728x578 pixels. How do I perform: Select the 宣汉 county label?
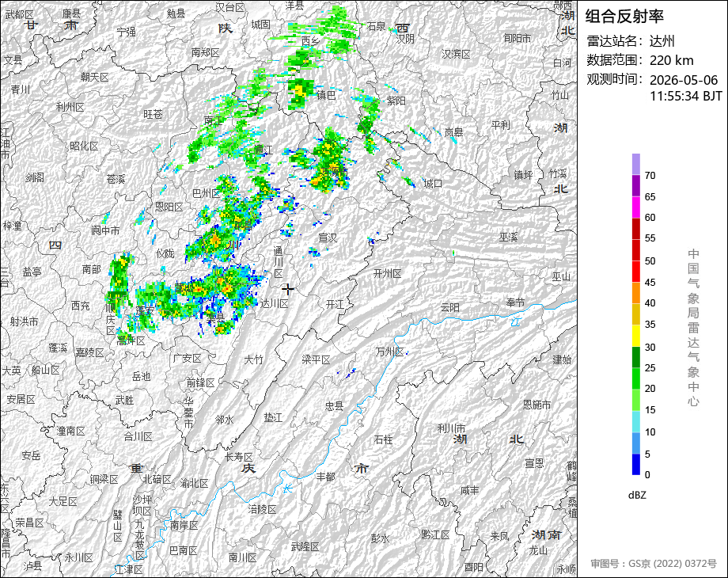pos(328,238)
